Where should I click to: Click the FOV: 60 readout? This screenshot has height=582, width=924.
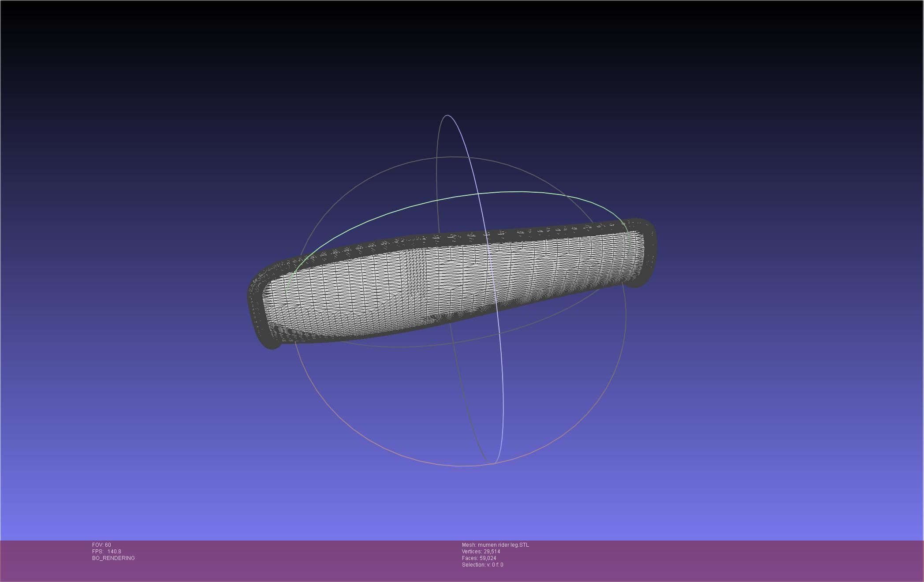pyautogui.click(x=101, y=545)
